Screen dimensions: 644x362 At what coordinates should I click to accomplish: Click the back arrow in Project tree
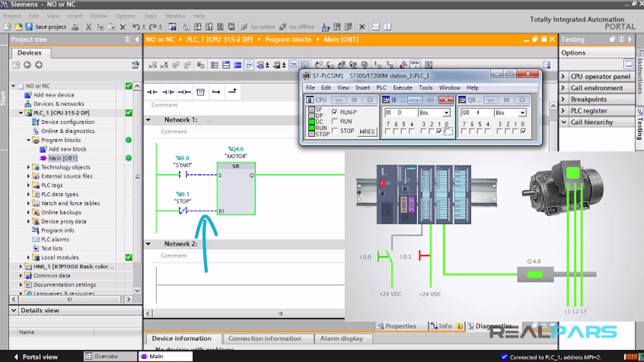click(27, 65)
